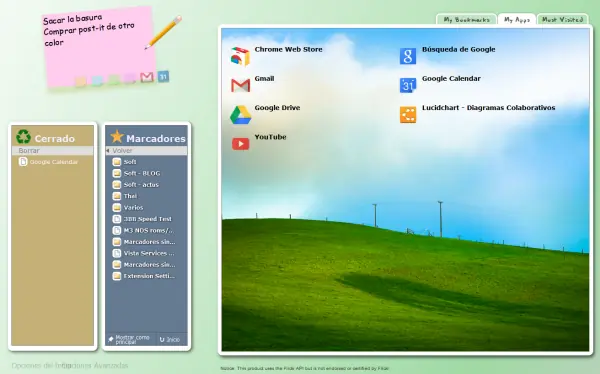Launch the Lucidchart app icon

(408, 114)
